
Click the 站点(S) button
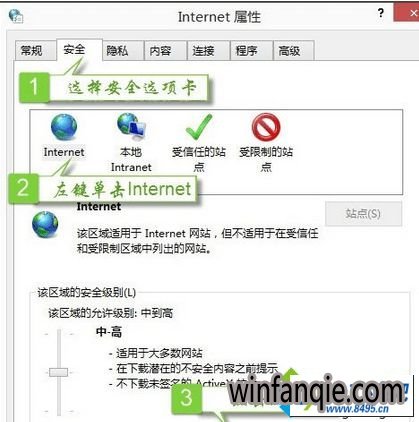tap(363, 213)
